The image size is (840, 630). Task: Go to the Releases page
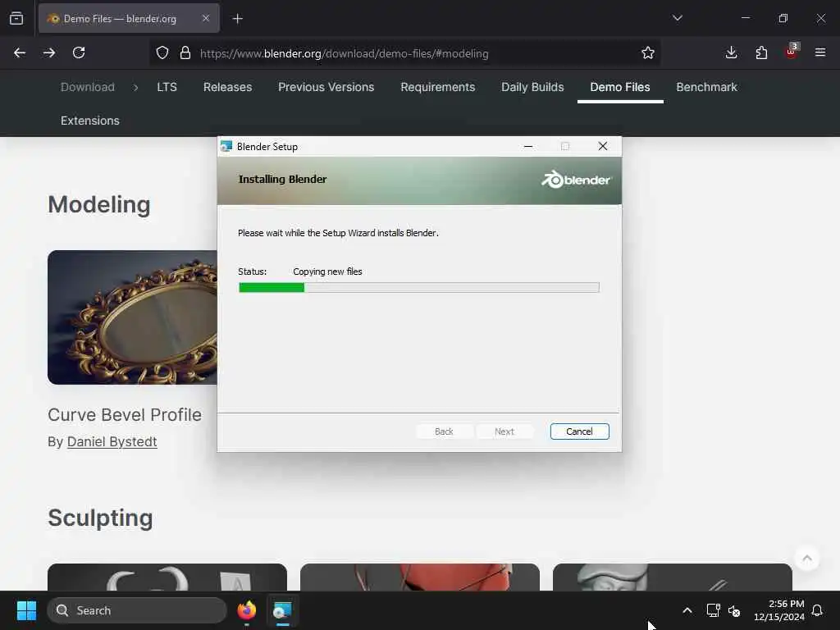[x=228, y=87]
